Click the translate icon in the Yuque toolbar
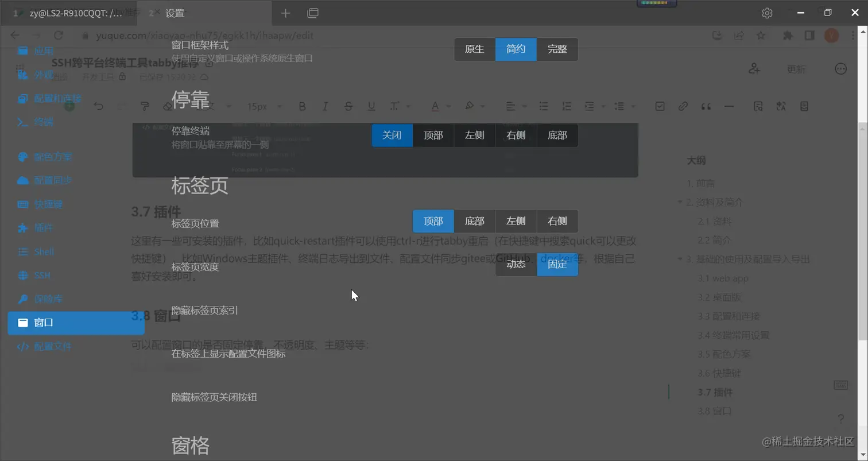This screenshot has width=868, height=461. [781, 106]
